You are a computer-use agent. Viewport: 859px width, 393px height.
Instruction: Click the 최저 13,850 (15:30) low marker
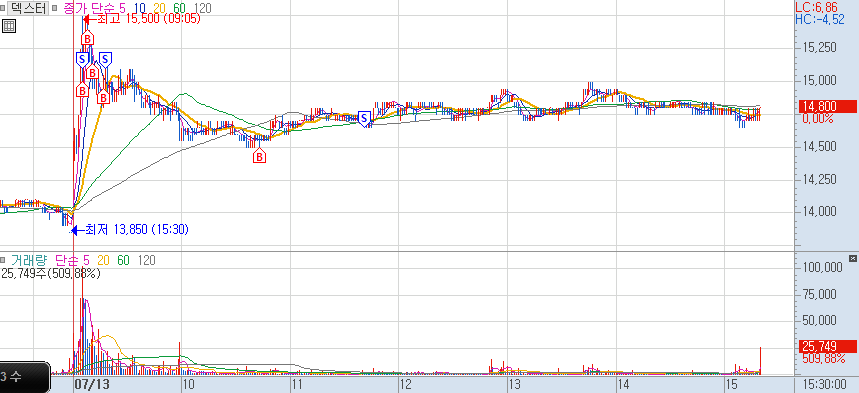pos(130,230)
